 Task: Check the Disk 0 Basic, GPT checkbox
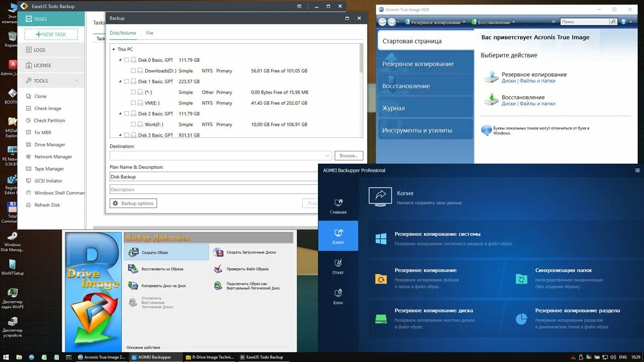click(x=126, y=60)
